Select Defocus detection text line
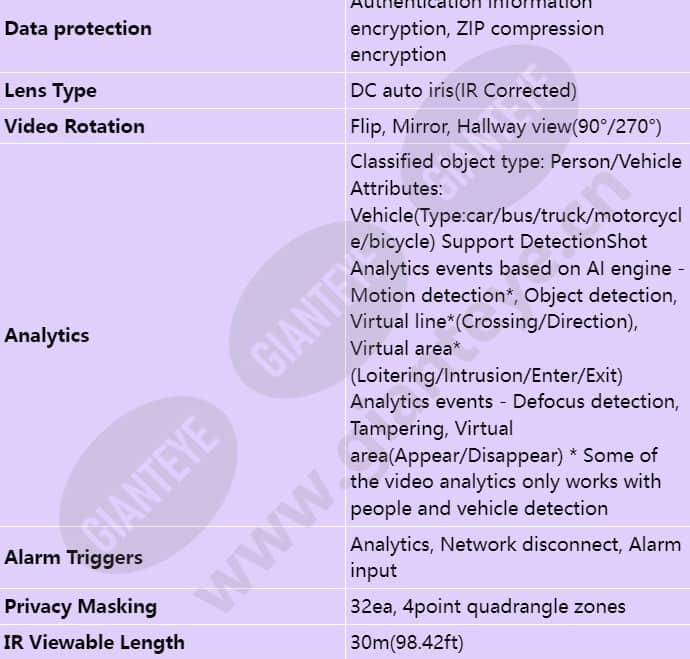690x659 pixels. coord(596,402)
